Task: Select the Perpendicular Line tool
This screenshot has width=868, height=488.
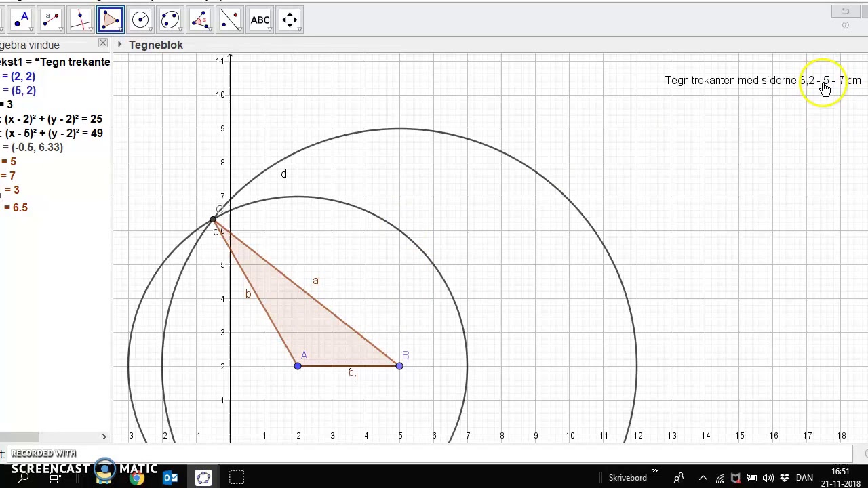Action: click(81, 20)
